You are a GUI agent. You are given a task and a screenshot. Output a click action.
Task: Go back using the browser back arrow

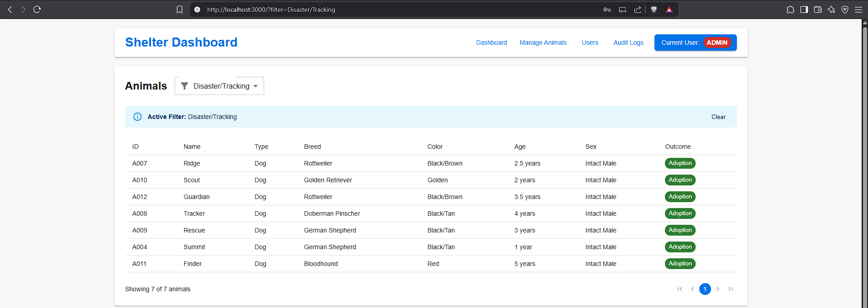pyautogui.click(x=10, y=9)
